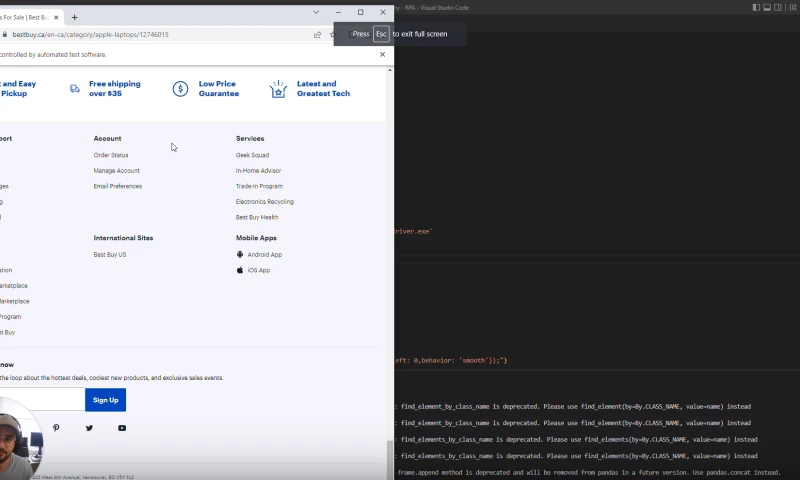Click the Android robot icon
The height and width of the screenshot is (480, 800).
240,255
